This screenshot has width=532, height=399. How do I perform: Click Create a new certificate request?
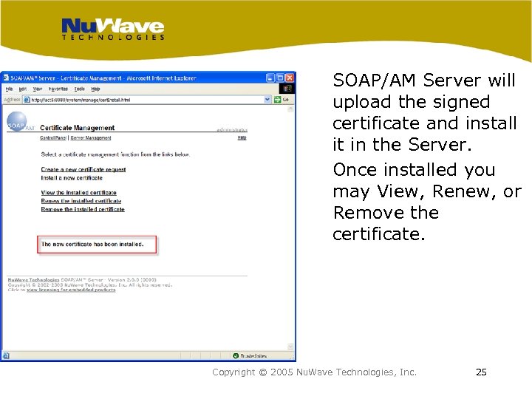[x=83, y=169]
